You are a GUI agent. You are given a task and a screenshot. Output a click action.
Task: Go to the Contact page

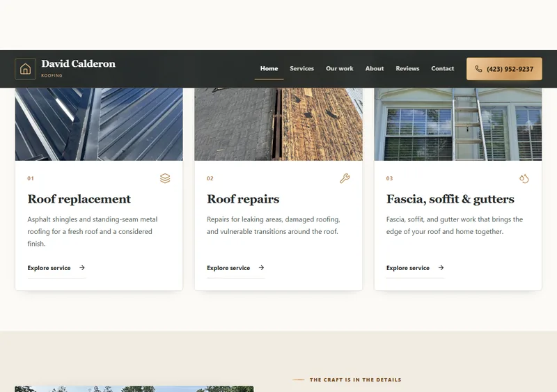point(442,69)
